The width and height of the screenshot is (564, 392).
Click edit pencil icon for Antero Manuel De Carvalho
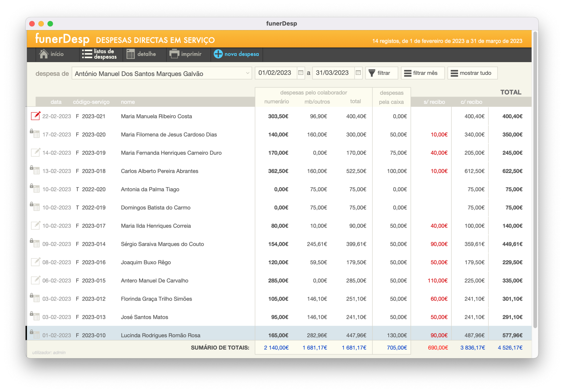pyautogui.click(x=36, y=280)
